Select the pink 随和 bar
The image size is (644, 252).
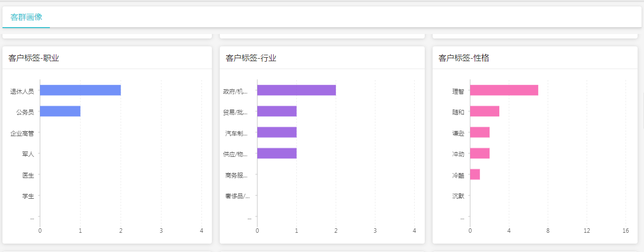click(x=484, y=111)
